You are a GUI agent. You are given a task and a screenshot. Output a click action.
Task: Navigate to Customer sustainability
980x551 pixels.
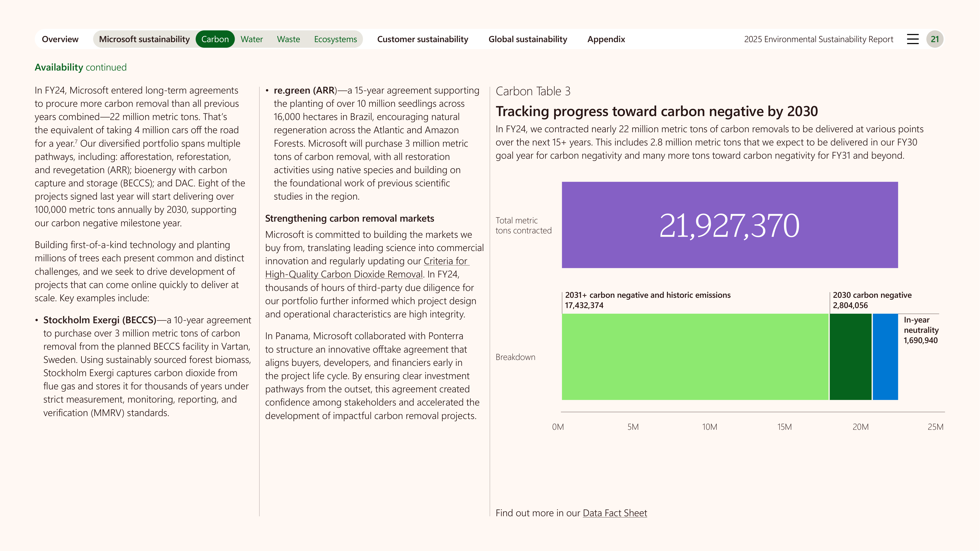pyautogui.click(x=423, y=39)
